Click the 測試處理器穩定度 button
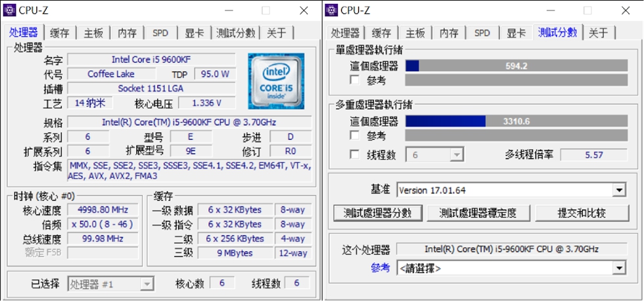The image size is (644, 301). (x=478, y=213)
